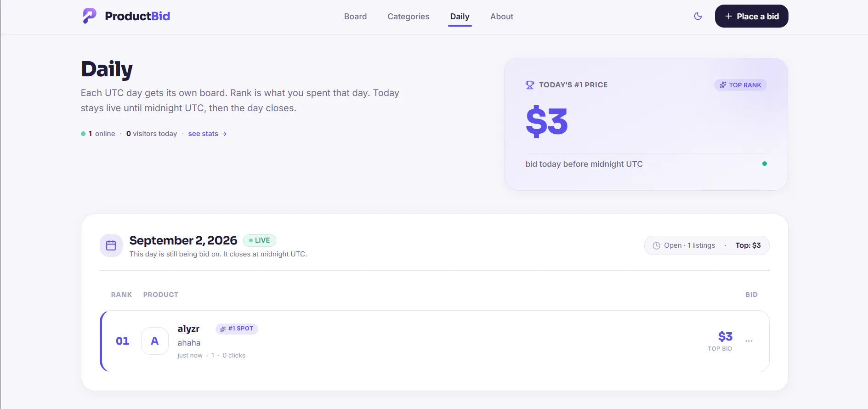This screenshot has height=409, width=868.
Task: Click the PRODUCT column header
Action: [x=160, y=295]
